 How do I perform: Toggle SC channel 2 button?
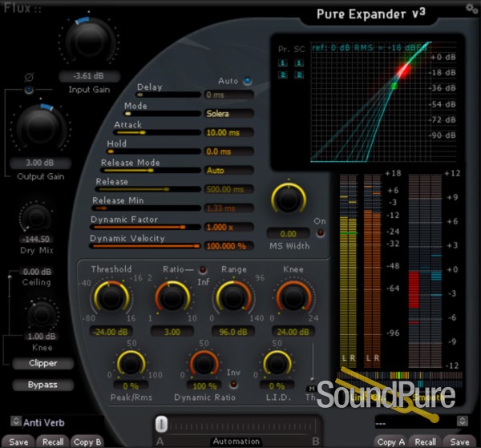(299, 75)
